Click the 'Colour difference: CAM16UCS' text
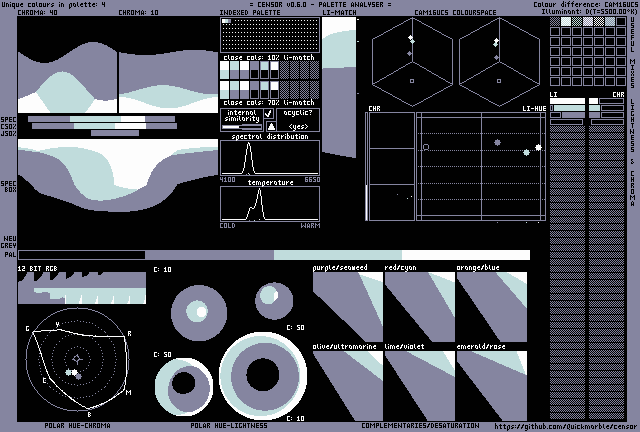The image size is (640, 432). click(585, 4)
